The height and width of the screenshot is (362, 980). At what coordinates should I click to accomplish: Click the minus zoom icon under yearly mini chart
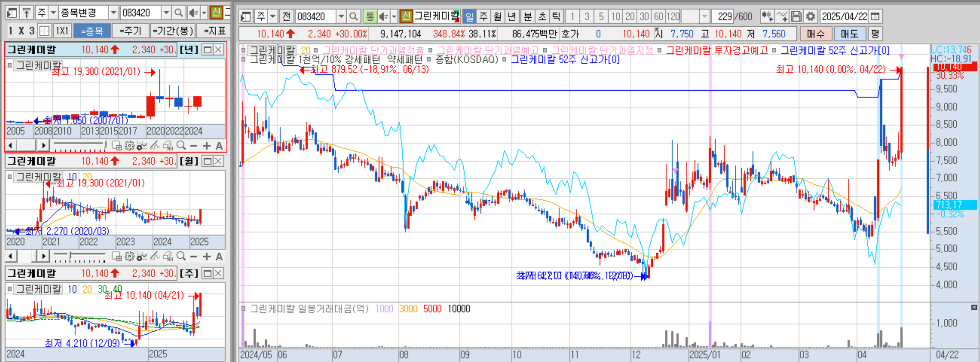pos(193,146)
